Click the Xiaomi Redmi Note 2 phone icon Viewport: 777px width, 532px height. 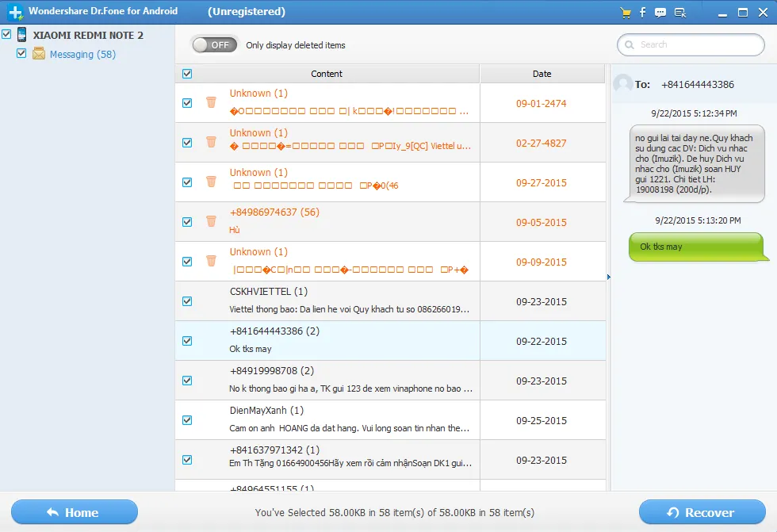click(x=21, y=35)
